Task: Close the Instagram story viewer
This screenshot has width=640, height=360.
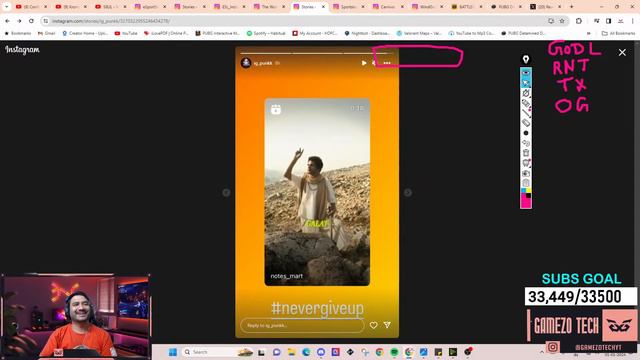Action: point(622,52)
